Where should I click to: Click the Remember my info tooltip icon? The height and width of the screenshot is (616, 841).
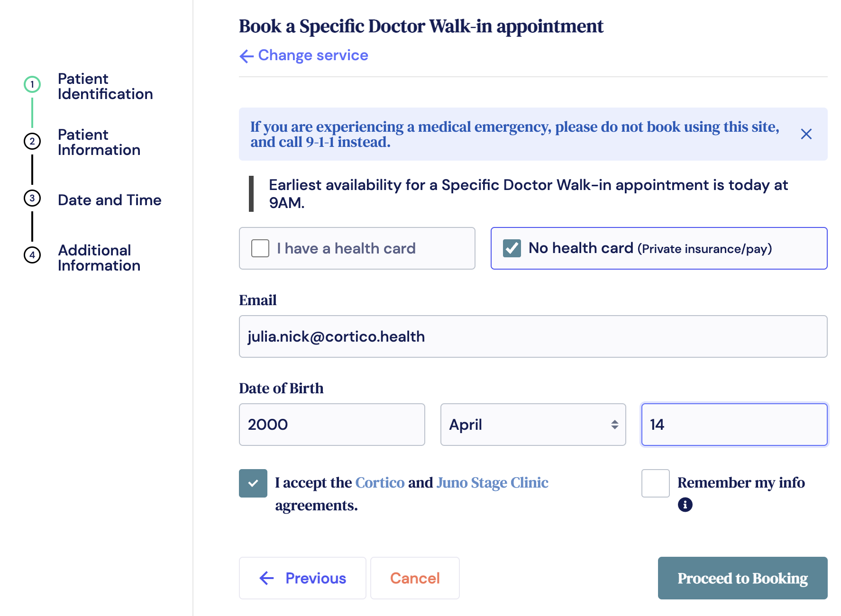coord(685,505)
